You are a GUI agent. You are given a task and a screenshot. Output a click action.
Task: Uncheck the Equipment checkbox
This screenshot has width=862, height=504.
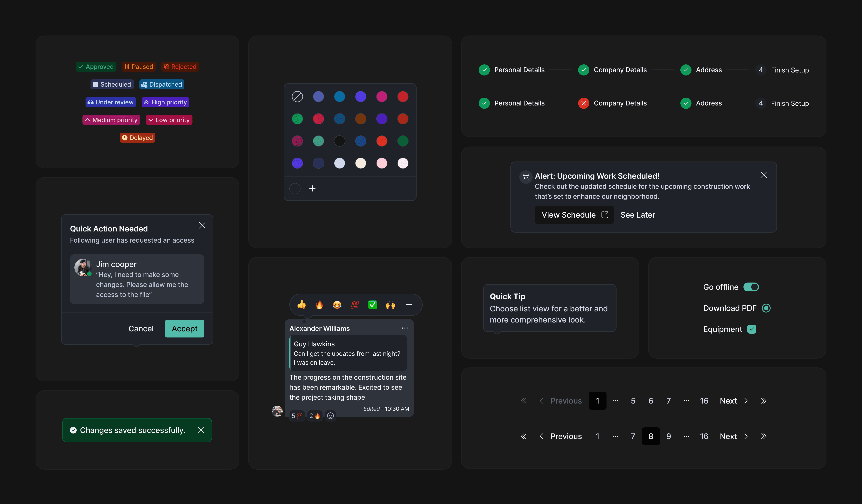(x=751, y=329)
